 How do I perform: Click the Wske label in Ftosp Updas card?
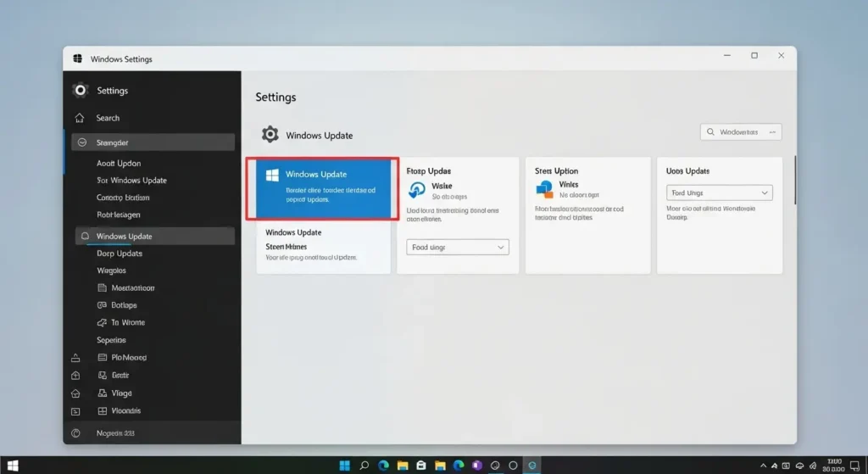tap(442, 186)
